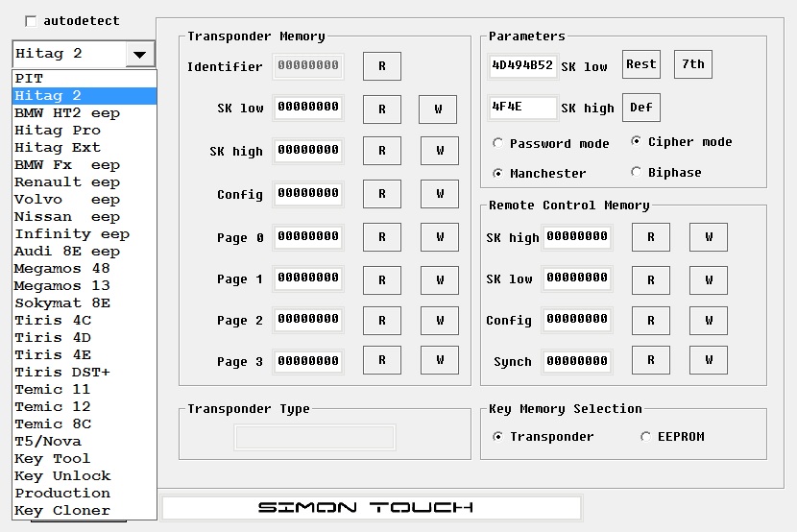The image size is (797, 532).
Task: Pick Temic 12 from list
Action: [85, 407]
